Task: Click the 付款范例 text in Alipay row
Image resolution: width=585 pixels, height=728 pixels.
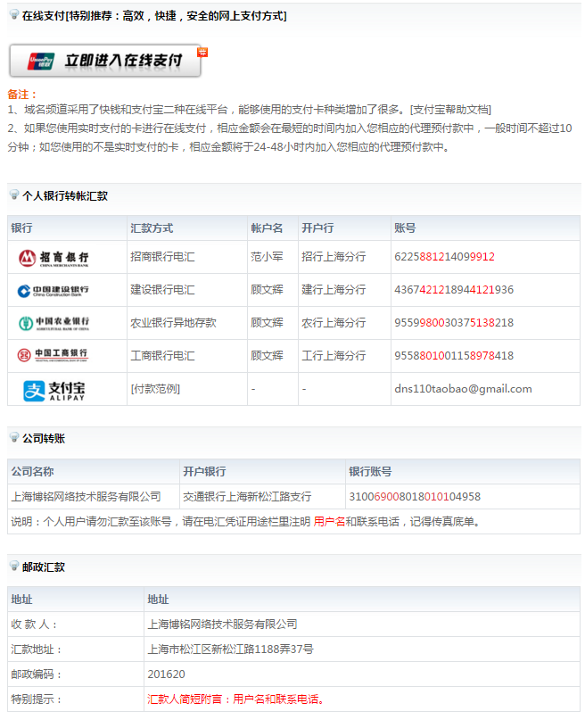Action: (155, 389)
